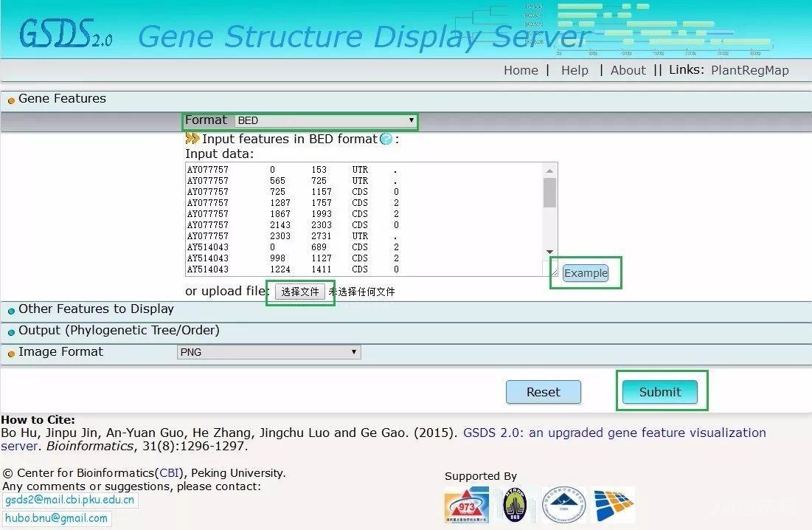Click the 973 program sponsor logo
The height and width of the screenshot is (530, 812).
tap(466, 505)
